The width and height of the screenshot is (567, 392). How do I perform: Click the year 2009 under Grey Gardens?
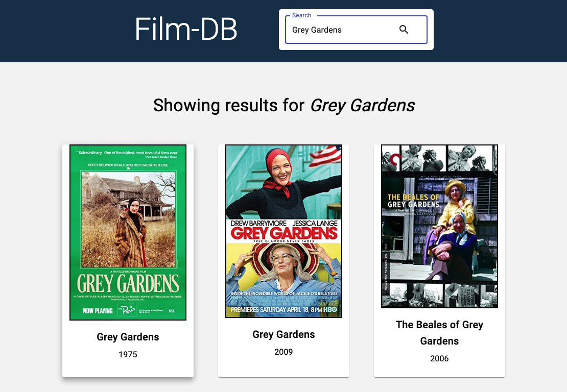(283, 352)
